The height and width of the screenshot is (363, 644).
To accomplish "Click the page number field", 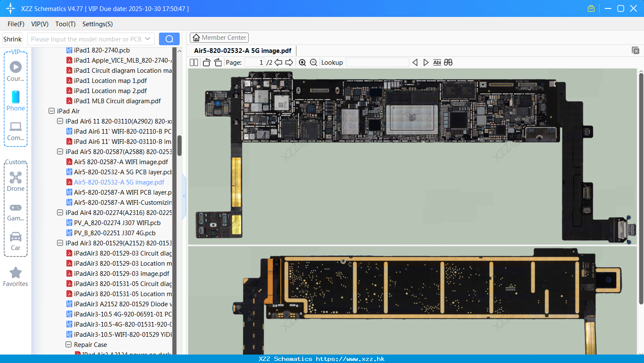I will 255,62.
